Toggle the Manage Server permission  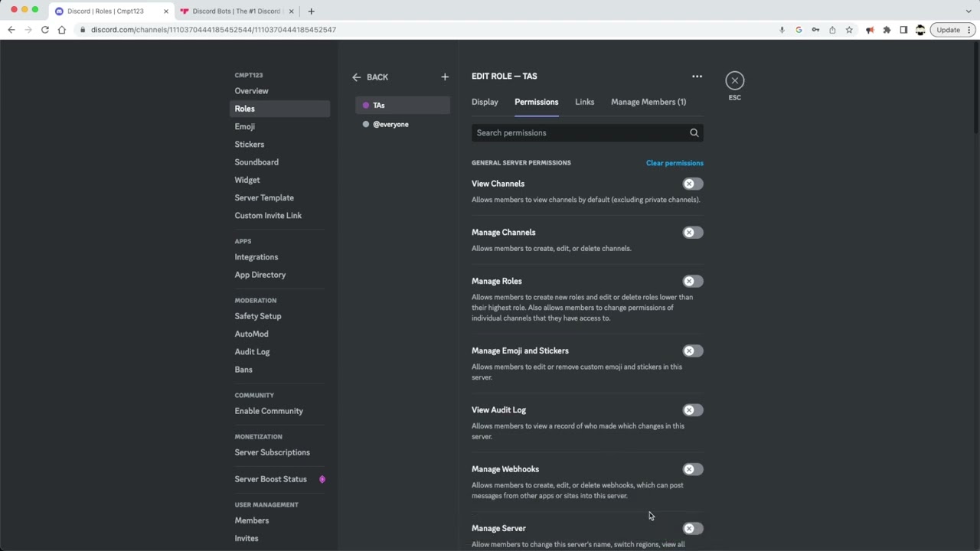point(693,528)
